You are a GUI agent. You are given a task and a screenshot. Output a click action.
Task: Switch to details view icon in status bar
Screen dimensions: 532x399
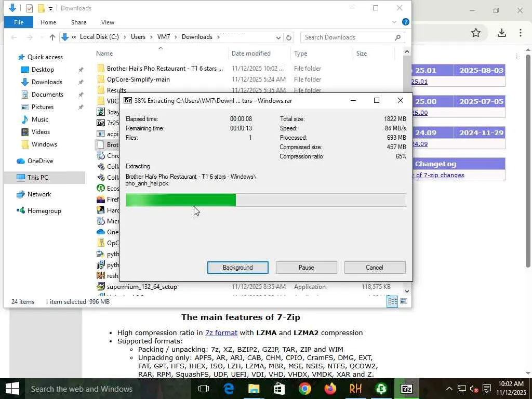pos(393,301)
